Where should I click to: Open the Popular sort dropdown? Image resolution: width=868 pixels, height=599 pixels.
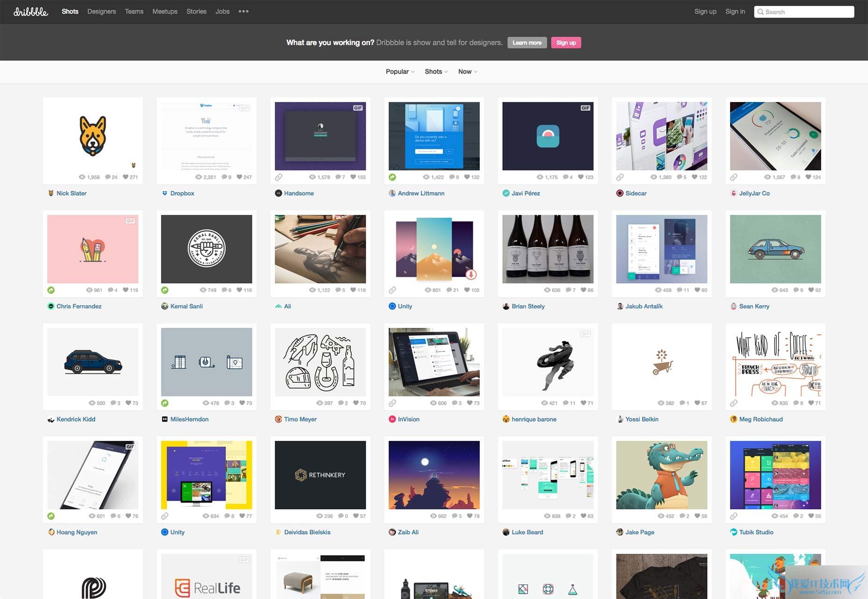click(400, 72)
